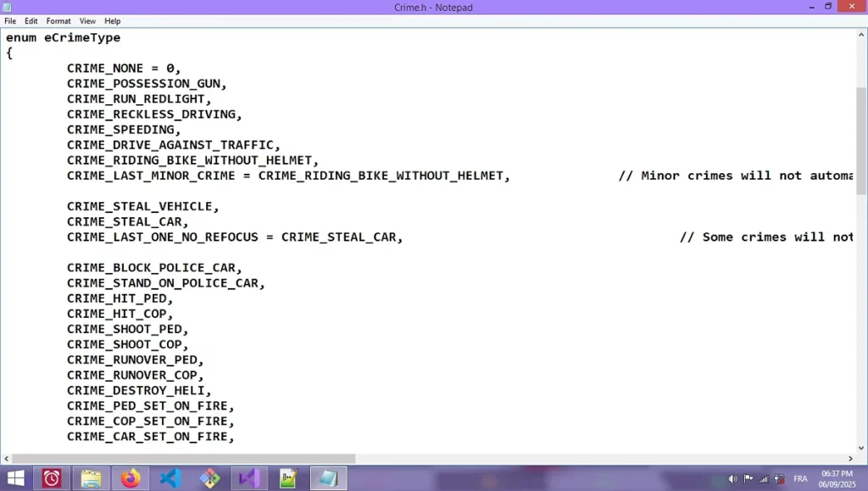Open the Edit menu

pyautogui.click(x=31, y=21)
